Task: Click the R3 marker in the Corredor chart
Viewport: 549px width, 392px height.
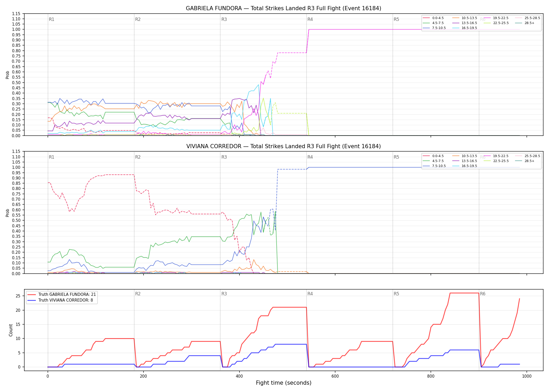Action: point(224,157)
